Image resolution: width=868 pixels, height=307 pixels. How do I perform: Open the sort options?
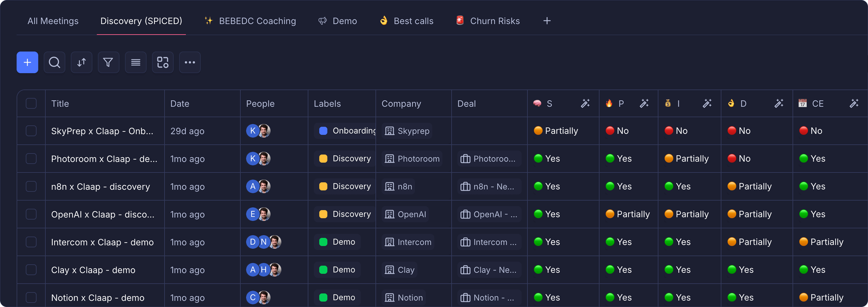[x=82, y=62]
